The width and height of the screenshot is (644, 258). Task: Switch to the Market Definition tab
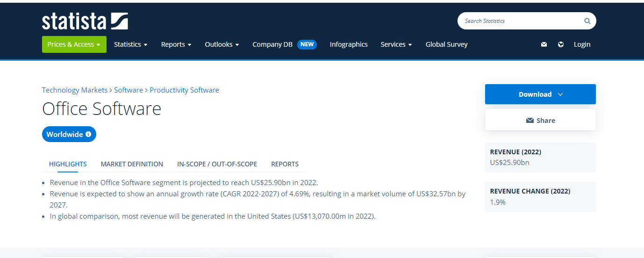pos(132,164)
